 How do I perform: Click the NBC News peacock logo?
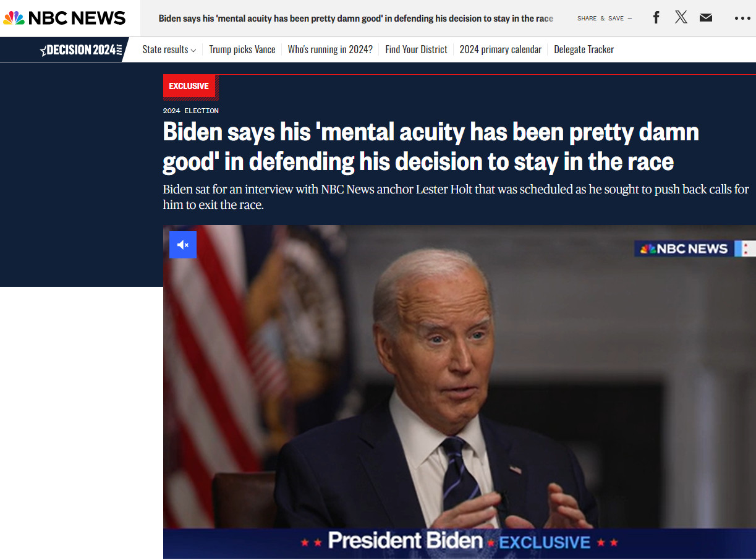pos(64,18)
